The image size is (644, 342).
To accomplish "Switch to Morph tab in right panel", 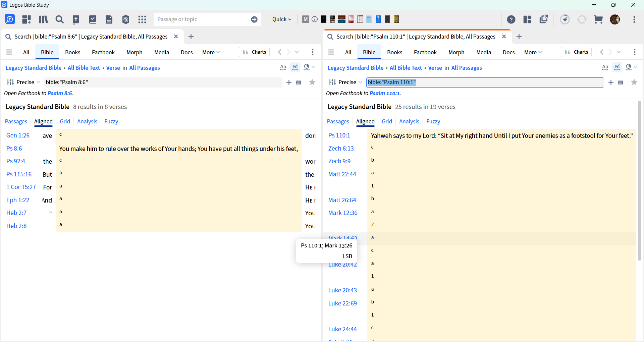I will [x=456, y=52].
